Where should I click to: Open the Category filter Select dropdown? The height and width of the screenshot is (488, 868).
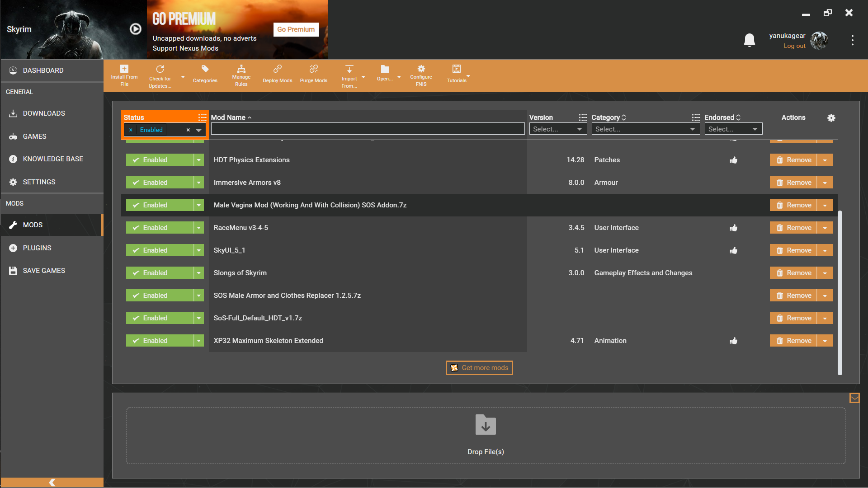click(646, 129)
